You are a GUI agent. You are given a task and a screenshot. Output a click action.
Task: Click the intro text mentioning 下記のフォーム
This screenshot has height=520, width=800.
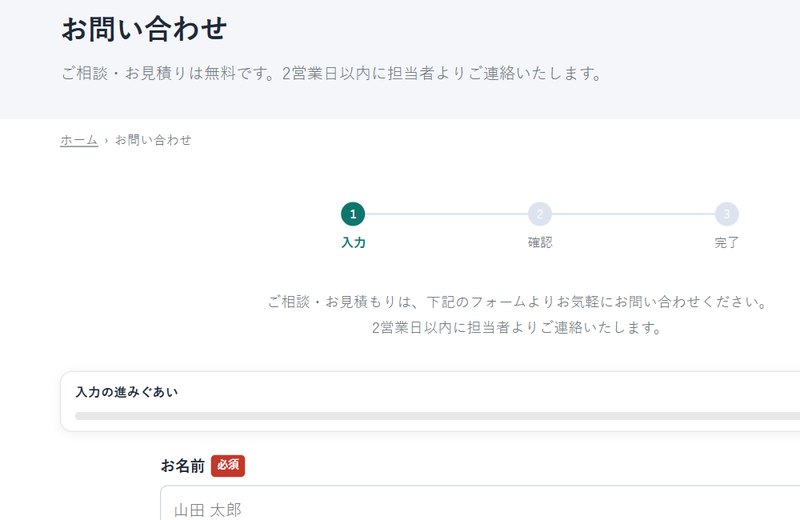point(517,302)
